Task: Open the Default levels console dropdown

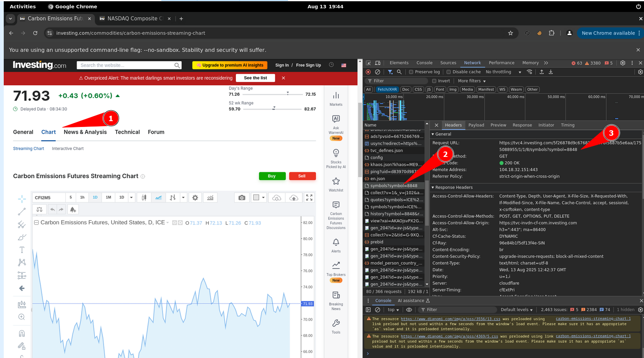Action: click(x=517, y=310)
